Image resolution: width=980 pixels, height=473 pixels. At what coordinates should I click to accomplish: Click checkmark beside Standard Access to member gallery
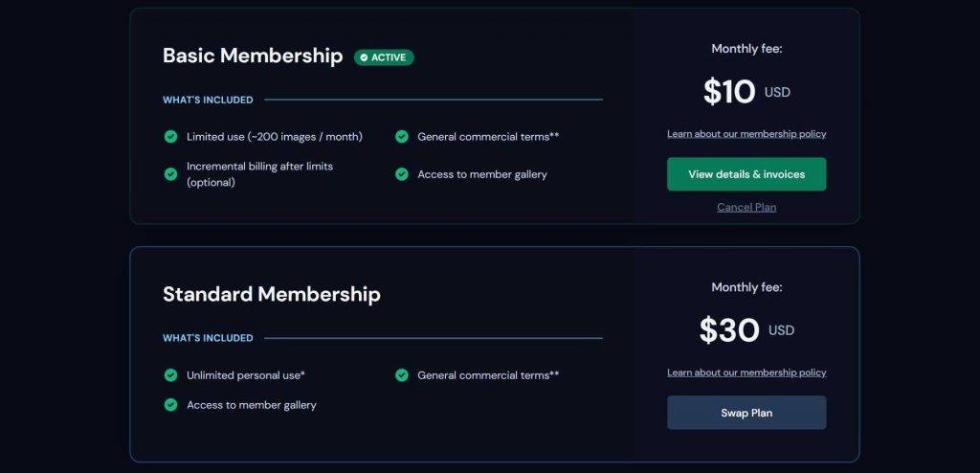coord(170,405)
